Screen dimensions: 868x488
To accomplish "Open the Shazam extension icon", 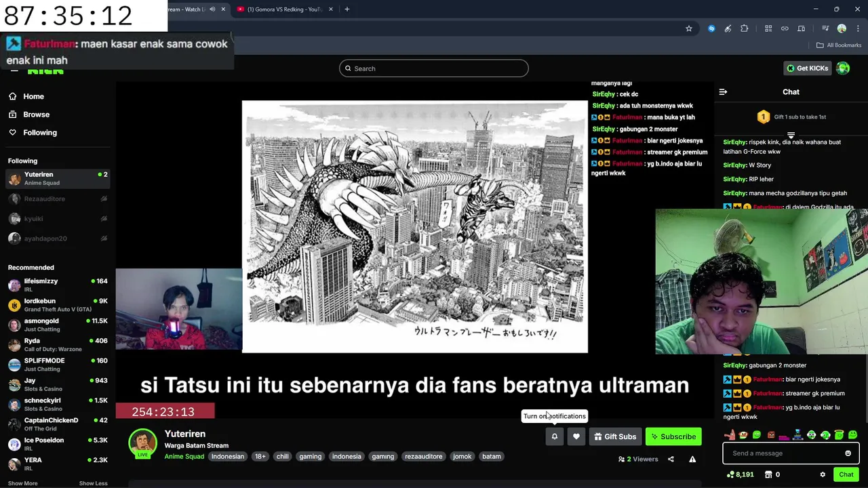I will tap(711, 28).
